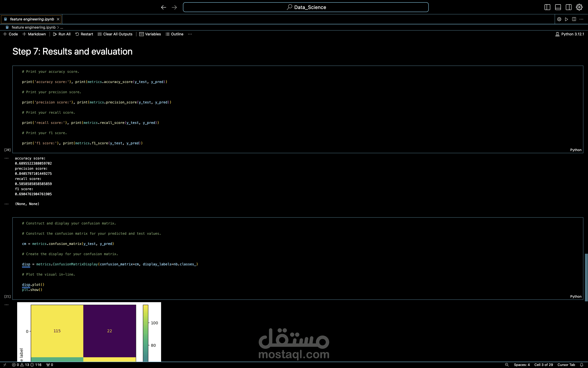588x368 pixels.
Task: Click output value 0.6904761904761905
Action: (x=33, y=194)
